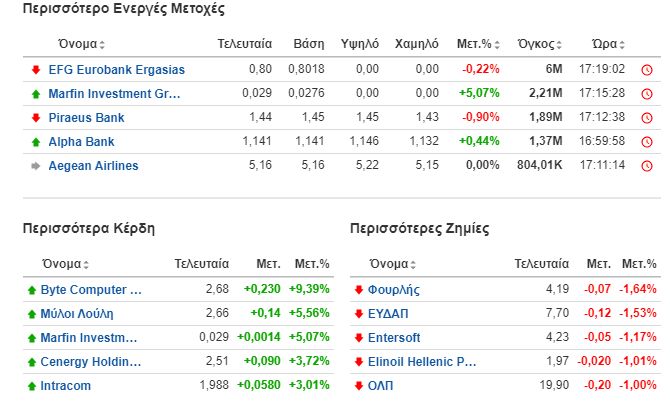Open the ΕΥΔΑΠ stock link
Screen dimensions: 670x405
point(388,314)
